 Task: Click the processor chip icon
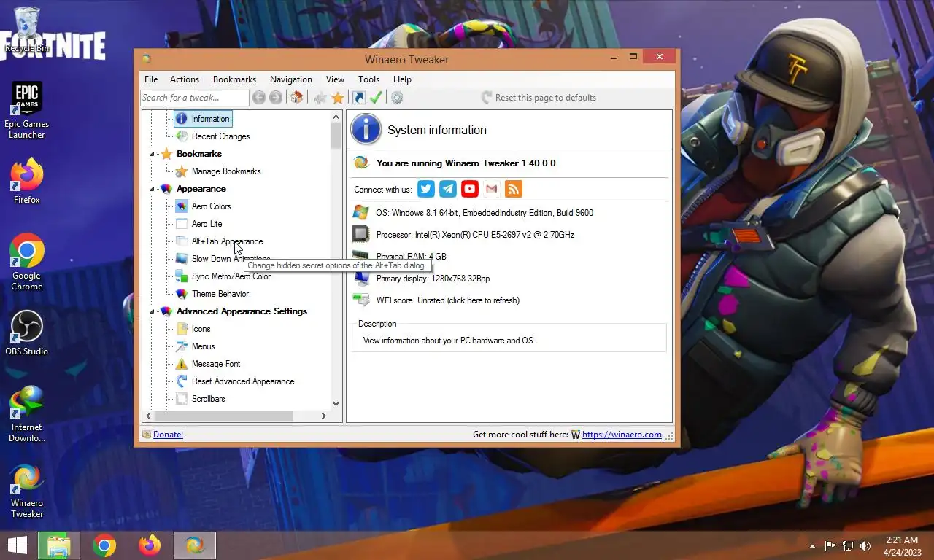pos(360,234)
